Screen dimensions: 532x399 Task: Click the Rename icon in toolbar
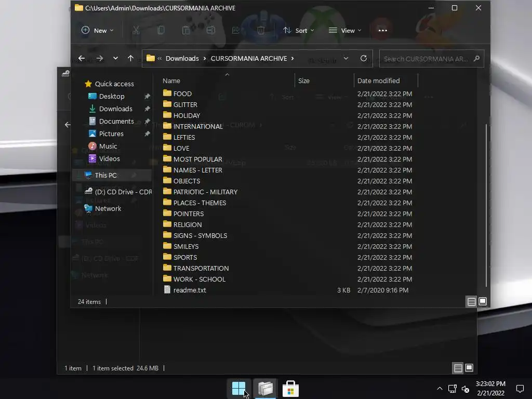[211, 30]
